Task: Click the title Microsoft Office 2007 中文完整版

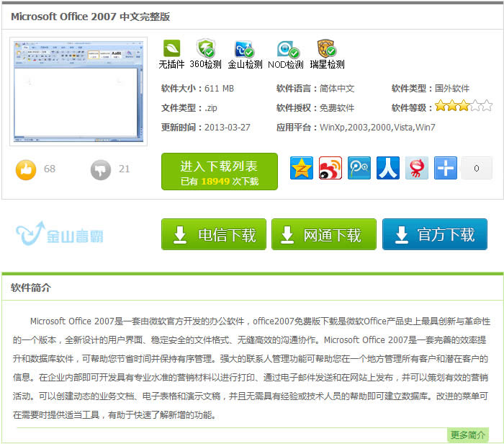Action: pyautogui.click(x=90, y=17)
